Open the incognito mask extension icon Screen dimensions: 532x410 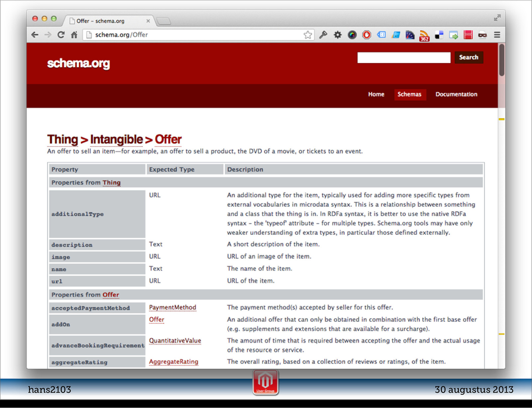click(482, 35)
